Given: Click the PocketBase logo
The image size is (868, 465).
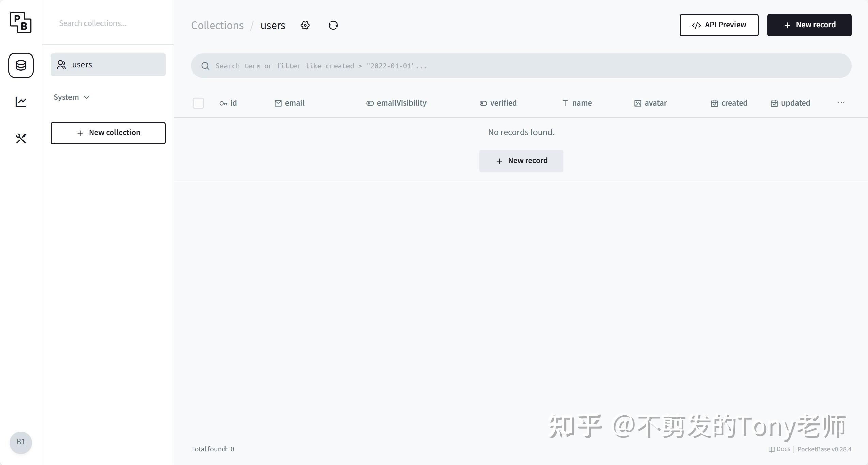Looking at the screenshot, I should 20,22.
